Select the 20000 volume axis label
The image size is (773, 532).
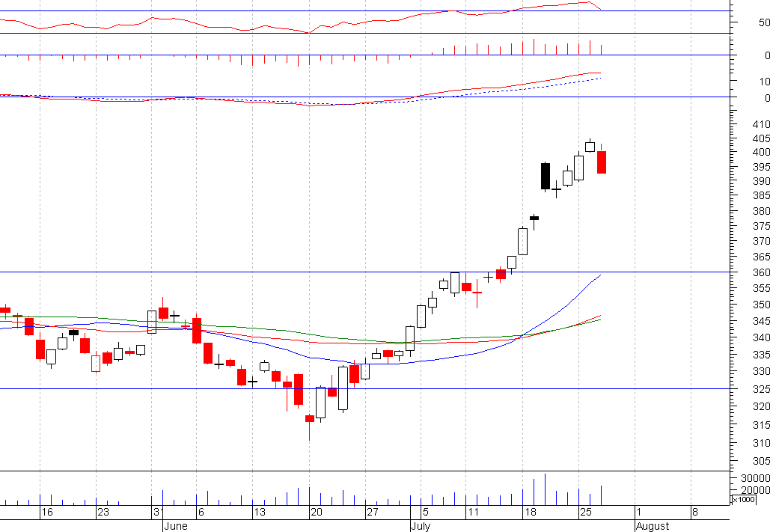756,490
